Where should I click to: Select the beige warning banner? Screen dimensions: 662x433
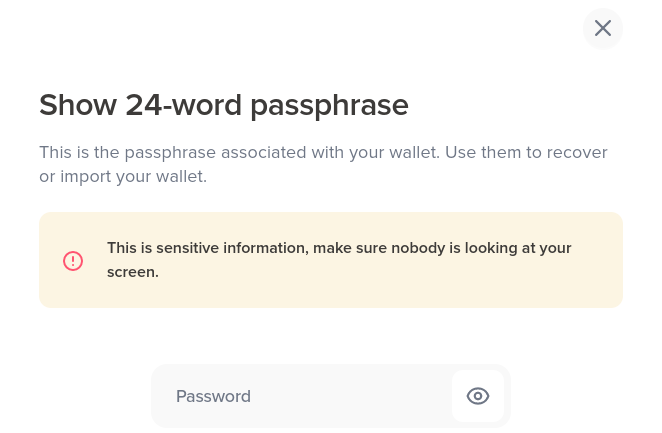pos(331,260)
